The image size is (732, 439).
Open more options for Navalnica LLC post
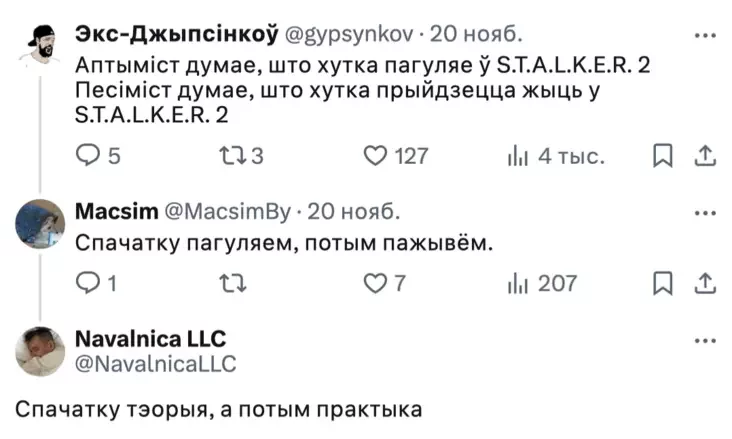click(705, 340)
